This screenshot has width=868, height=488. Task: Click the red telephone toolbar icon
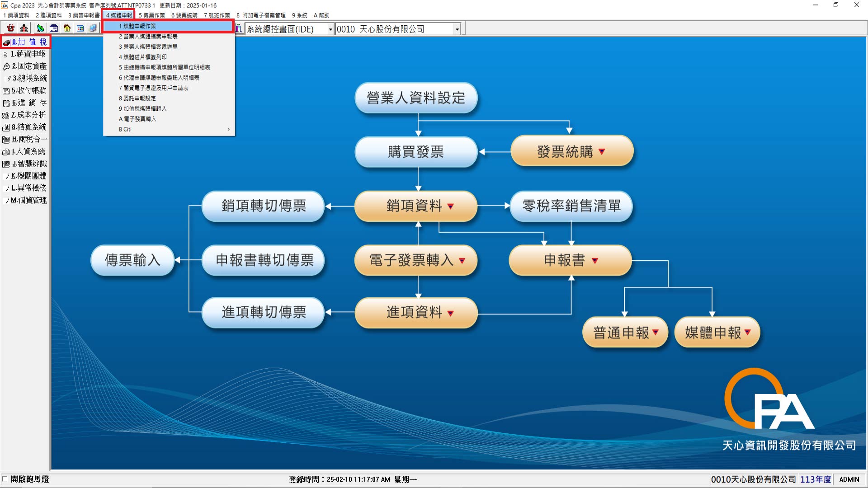(x=11, y=28)
